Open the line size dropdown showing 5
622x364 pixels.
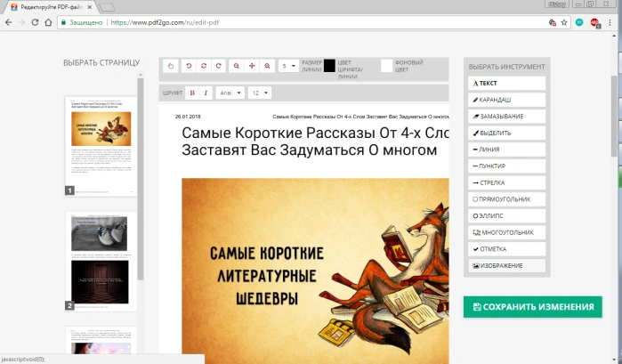click(x=288, y=66)
